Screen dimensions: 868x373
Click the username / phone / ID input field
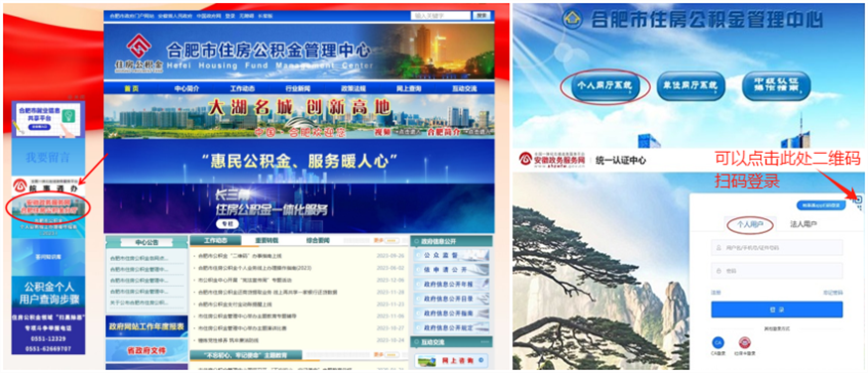click(777, 248)
